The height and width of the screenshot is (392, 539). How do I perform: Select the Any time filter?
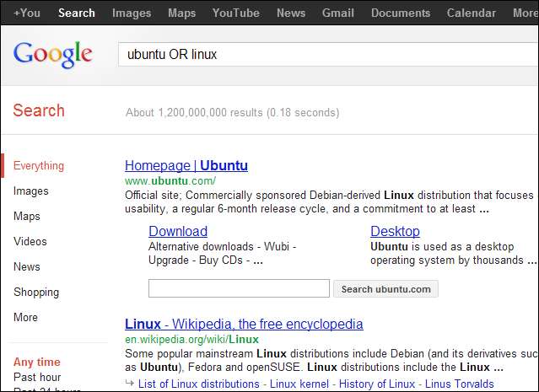(x=37, y=362)
